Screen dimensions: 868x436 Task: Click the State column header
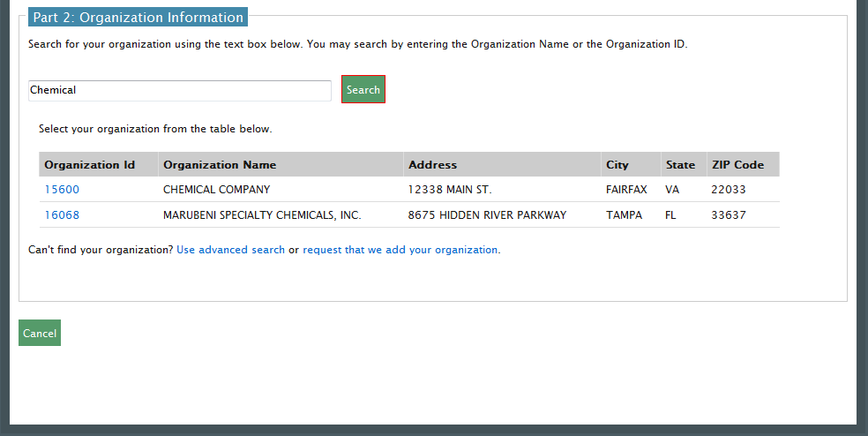point(684,164)
